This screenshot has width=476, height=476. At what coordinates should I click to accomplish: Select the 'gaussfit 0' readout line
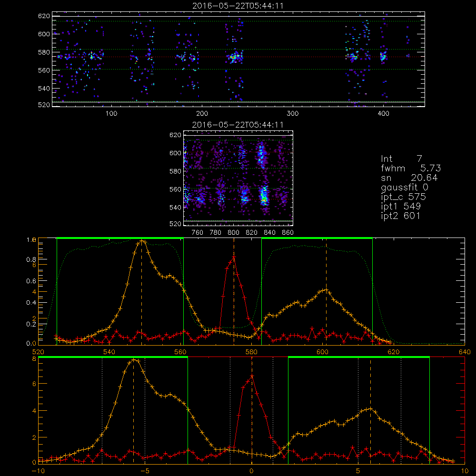pos(404,188)
